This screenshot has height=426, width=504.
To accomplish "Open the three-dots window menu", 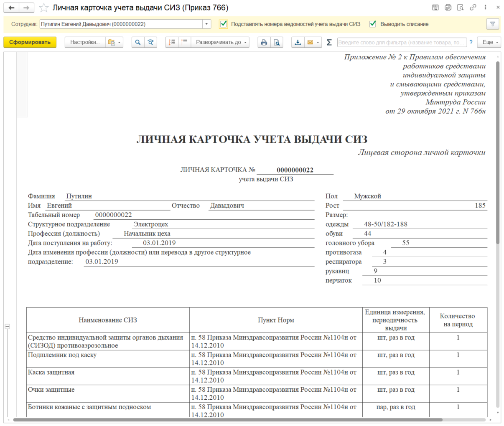I will pos(485,8).
